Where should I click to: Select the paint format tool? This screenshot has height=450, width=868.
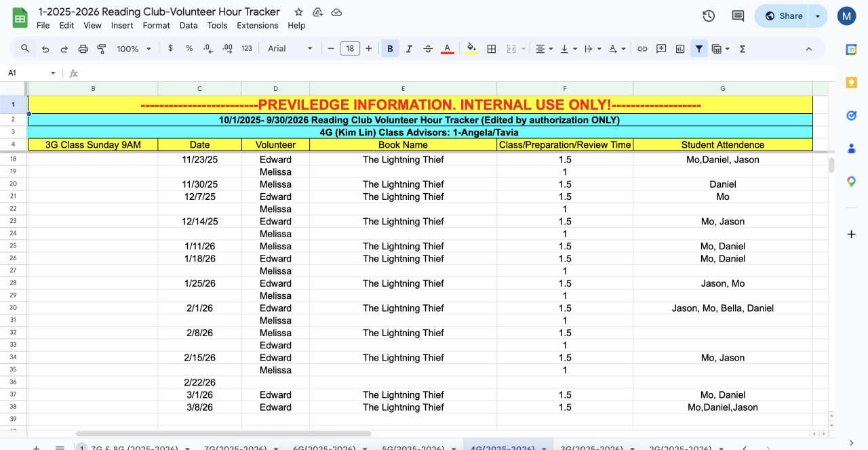point(102,49)
